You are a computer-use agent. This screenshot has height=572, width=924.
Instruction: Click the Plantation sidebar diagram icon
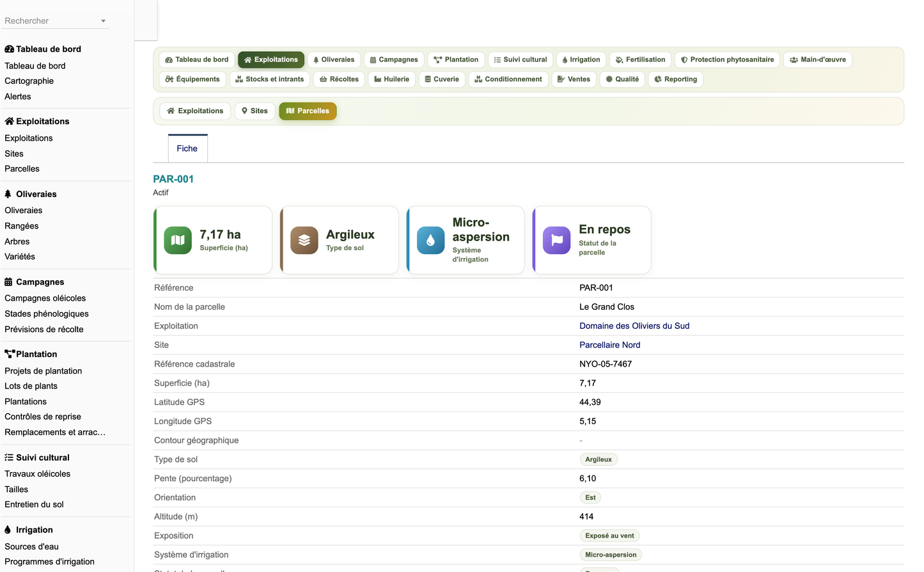pos(10,354)
